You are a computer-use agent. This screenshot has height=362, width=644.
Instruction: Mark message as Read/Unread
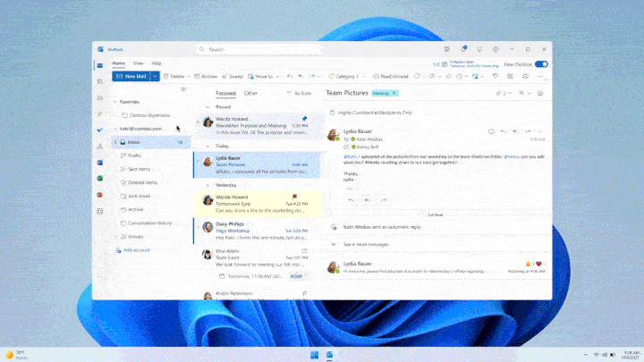pyautogui.click(x=391, y=76)
